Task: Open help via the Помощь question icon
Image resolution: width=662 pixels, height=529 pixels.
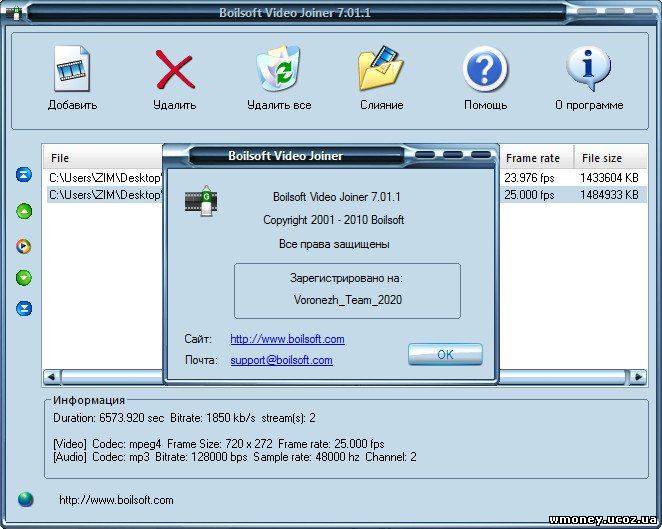Action: pyautogui.click(x=485, y=69)
